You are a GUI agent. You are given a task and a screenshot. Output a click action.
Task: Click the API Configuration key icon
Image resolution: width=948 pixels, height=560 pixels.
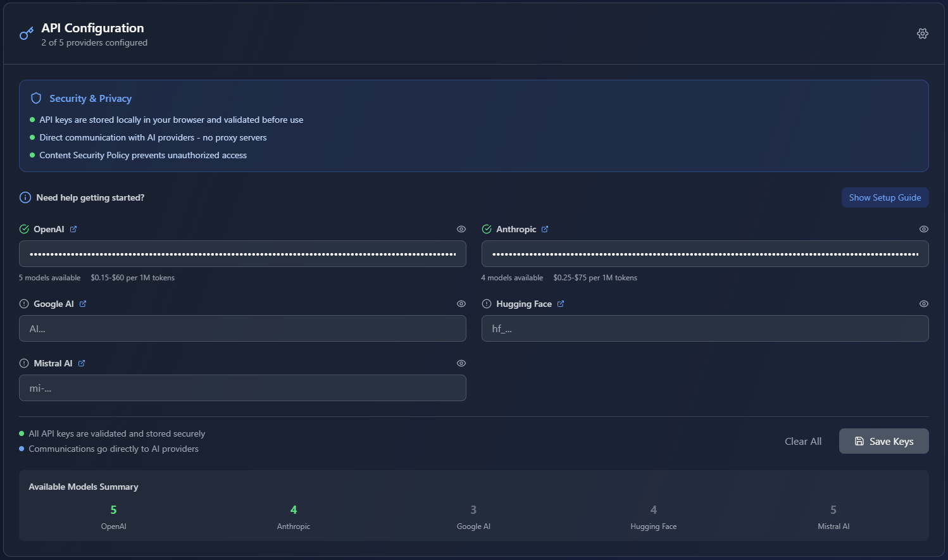[x=26, y=34]
